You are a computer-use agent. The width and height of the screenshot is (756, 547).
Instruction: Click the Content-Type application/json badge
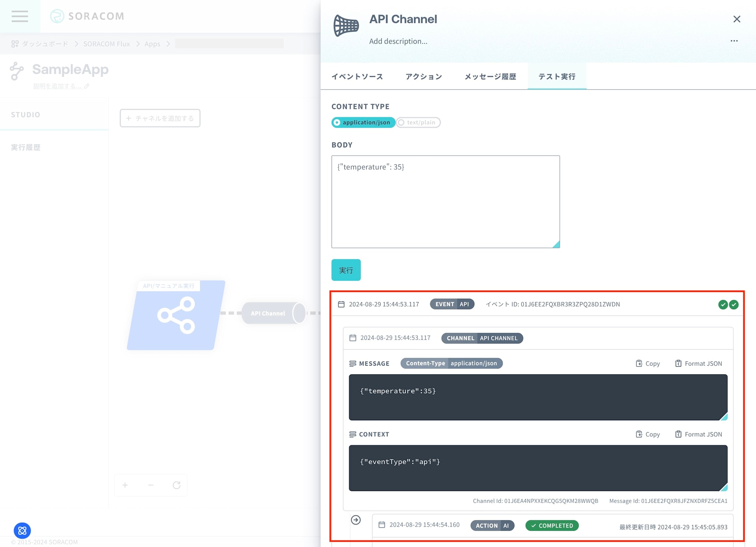coord(451,363)
